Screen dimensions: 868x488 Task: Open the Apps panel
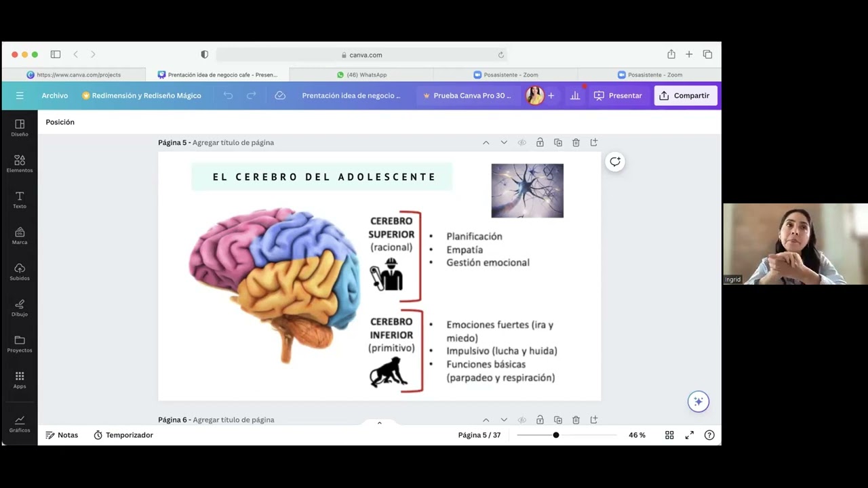[20, 379]
